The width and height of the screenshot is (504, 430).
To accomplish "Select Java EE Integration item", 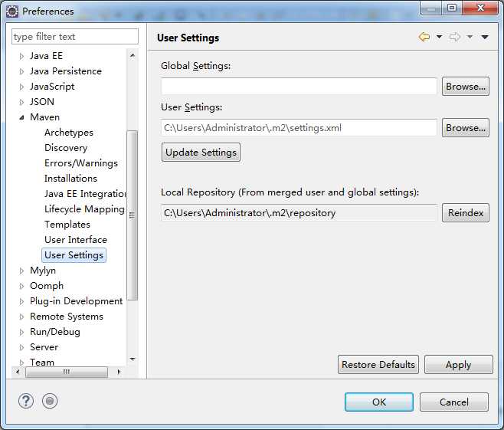I will (85, 194).
